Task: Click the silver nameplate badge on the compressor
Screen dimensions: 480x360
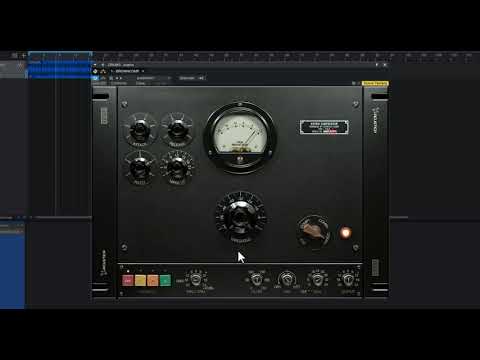Action: tap(324, 127)
